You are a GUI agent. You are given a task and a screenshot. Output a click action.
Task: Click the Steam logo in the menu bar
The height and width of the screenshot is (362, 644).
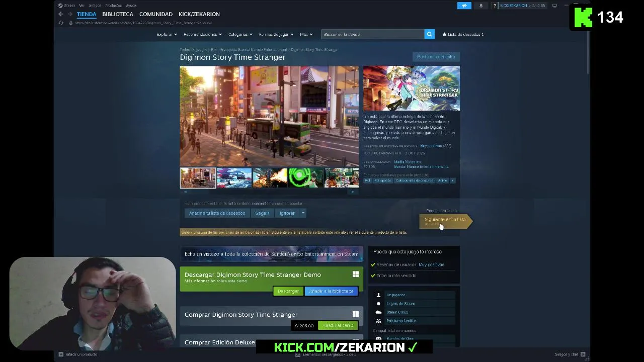(60, 6)
